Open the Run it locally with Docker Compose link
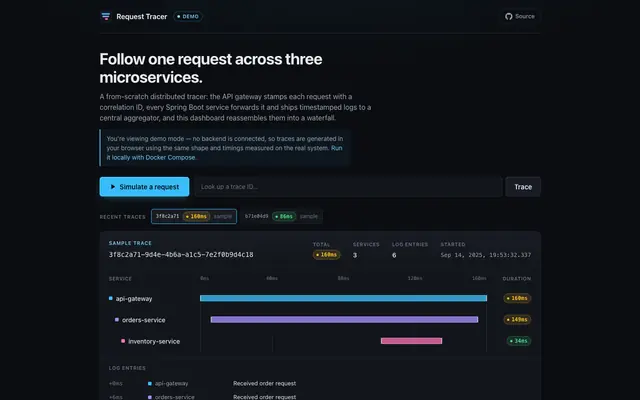 tap(224, 153)
